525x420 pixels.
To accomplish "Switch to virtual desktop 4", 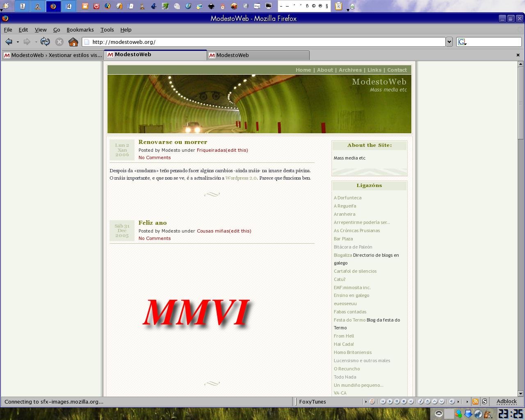I will tap(68, 6).
